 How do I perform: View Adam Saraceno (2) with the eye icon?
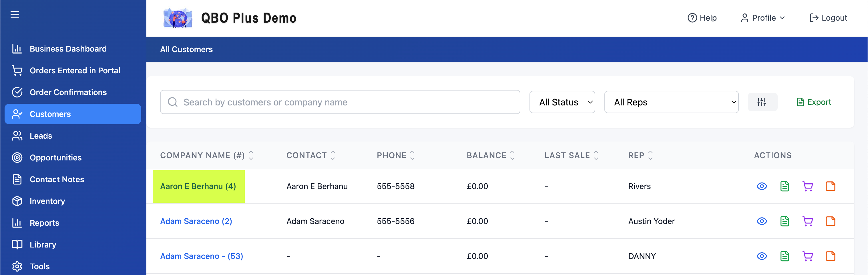click(762, 221)
